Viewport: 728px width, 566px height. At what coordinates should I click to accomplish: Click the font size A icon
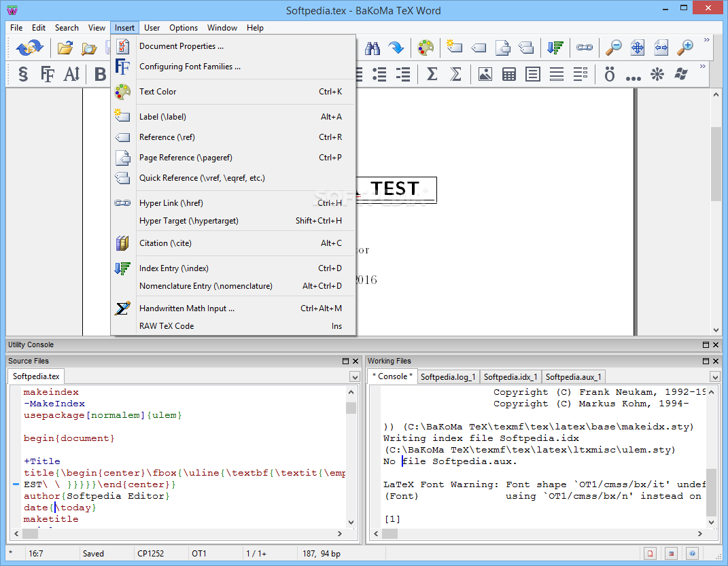tap(71, 74)
